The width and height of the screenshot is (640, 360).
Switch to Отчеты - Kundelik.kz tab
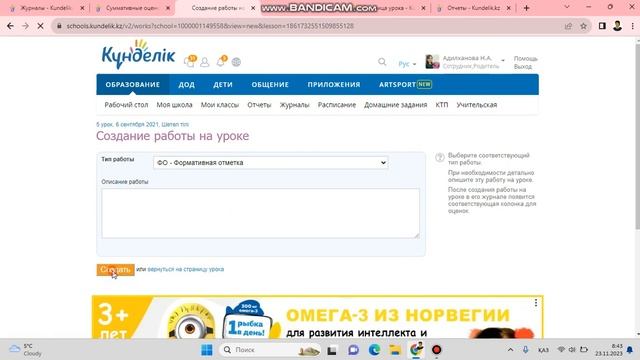[473, 8]
